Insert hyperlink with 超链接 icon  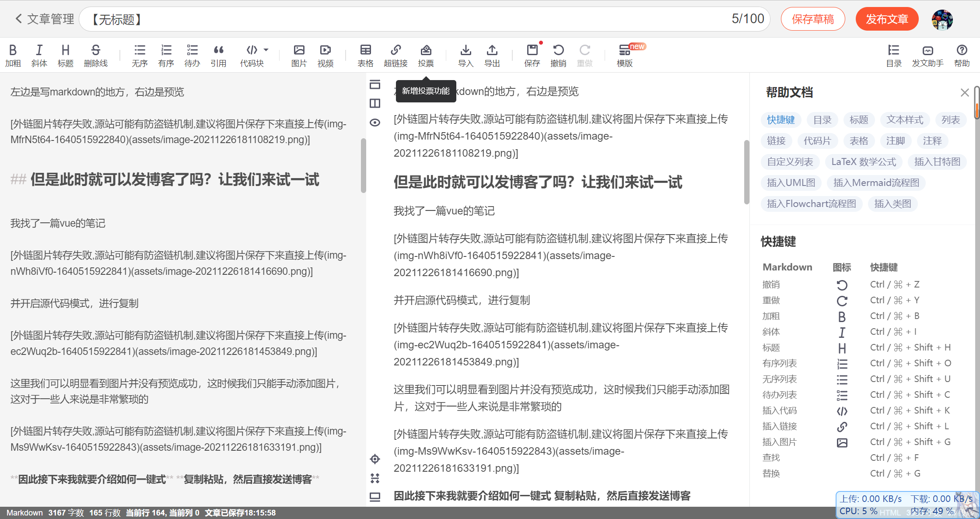(x=396, y=56)
